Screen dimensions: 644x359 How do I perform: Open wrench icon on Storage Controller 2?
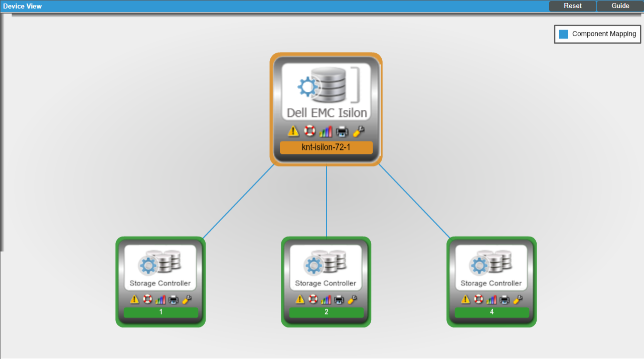pos(352,299)
